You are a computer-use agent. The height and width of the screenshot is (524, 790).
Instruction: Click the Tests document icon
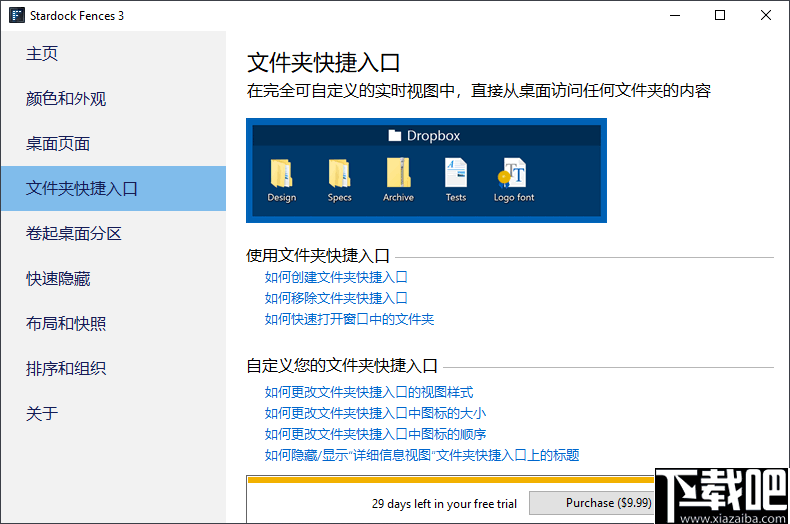click(455, 173)
